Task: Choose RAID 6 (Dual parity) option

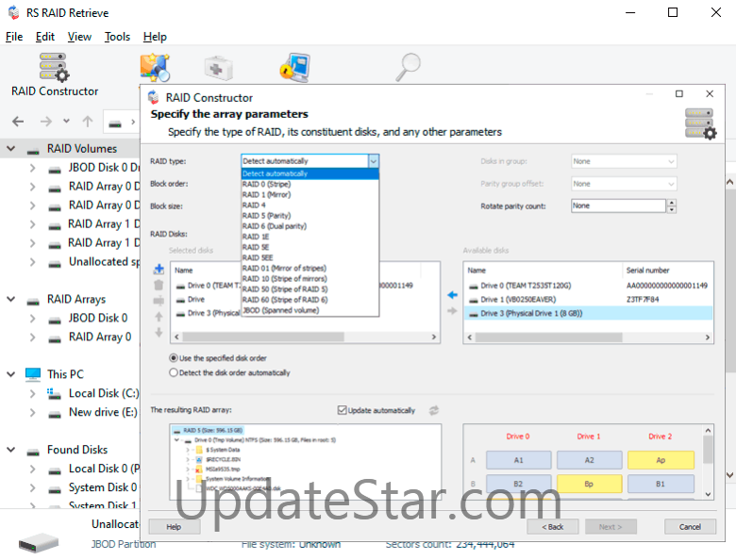Action: click(309, 226)
